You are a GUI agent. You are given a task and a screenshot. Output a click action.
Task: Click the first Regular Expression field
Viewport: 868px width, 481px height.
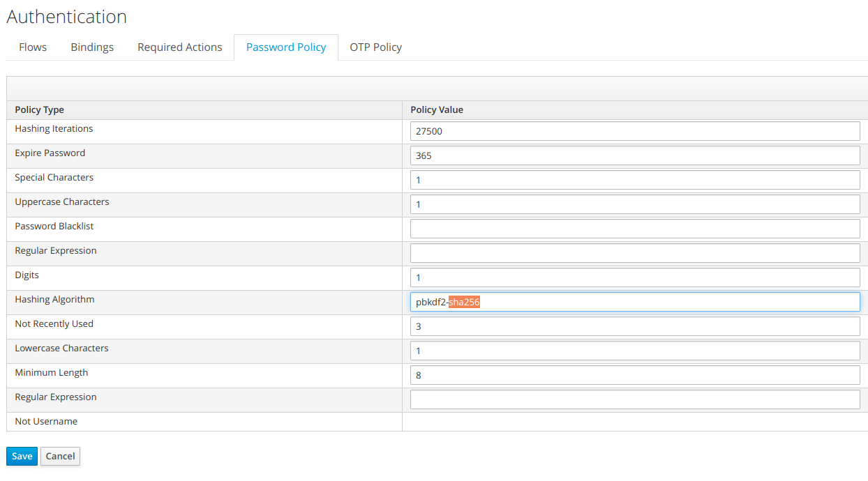pyautogui.click(x=635, y=252)
